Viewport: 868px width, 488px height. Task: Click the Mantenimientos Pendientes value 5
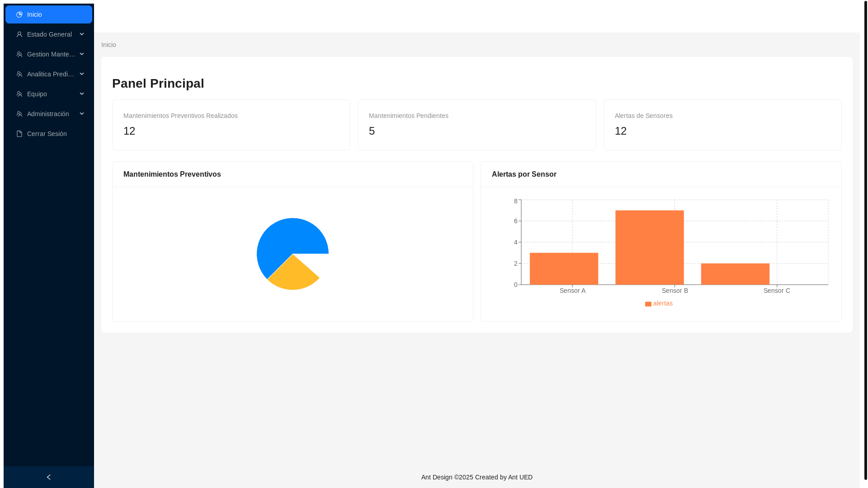[372, 131]
